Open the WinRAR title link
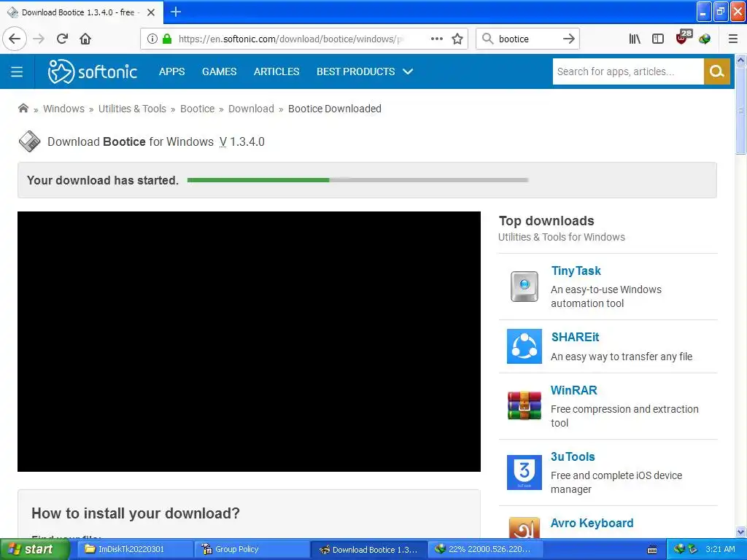This screenshot has width=747, height=560. pyautogui.click(x=573, y=391)
